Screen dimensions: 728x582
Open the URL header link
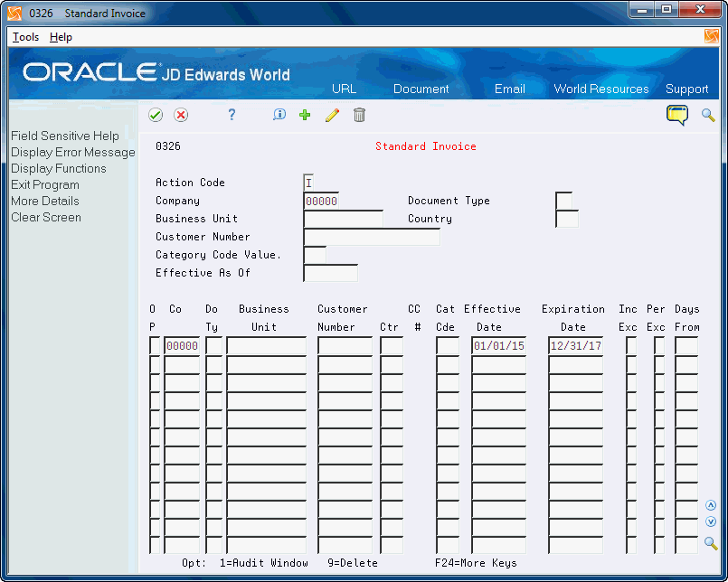click(344, 89)
